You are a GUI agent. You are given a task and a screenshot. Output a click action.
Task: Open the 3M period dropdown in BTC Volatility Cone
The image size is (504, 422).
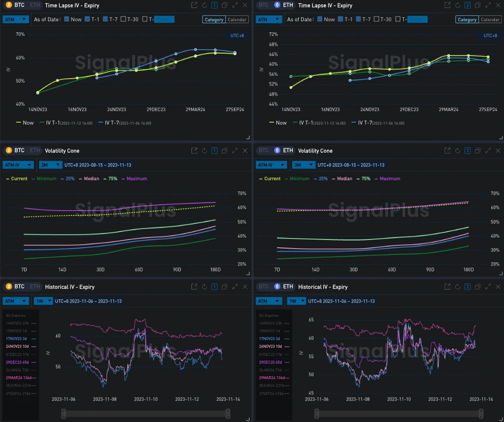[x=49, y=165]
